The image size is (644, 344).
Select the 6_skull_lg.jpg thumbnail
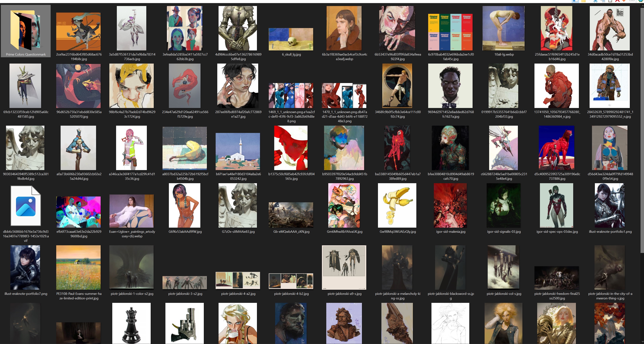tap(291, 39)
